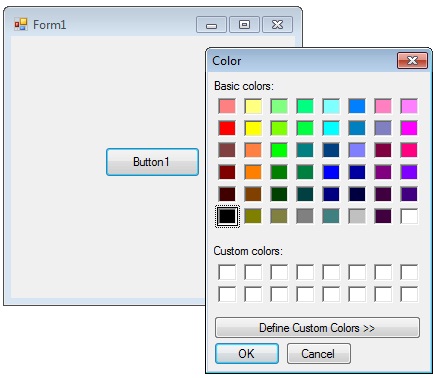Screen dimensions: 435x378
Task: Maximize the Form1 window
Action: 244,25
